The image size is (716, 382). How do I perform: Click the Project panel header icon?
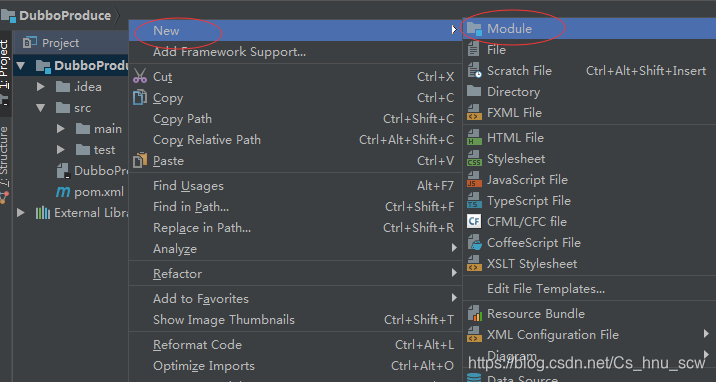[30, 42]
